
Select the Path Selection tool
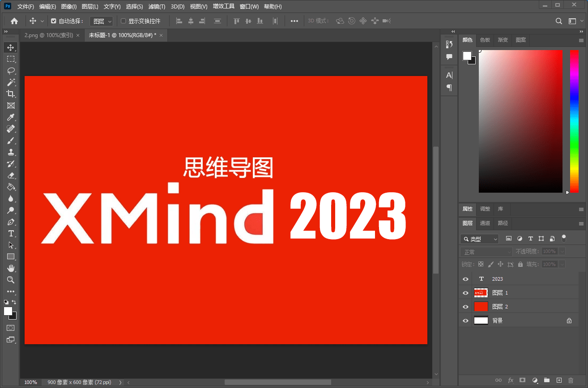(x=11, y=245)
